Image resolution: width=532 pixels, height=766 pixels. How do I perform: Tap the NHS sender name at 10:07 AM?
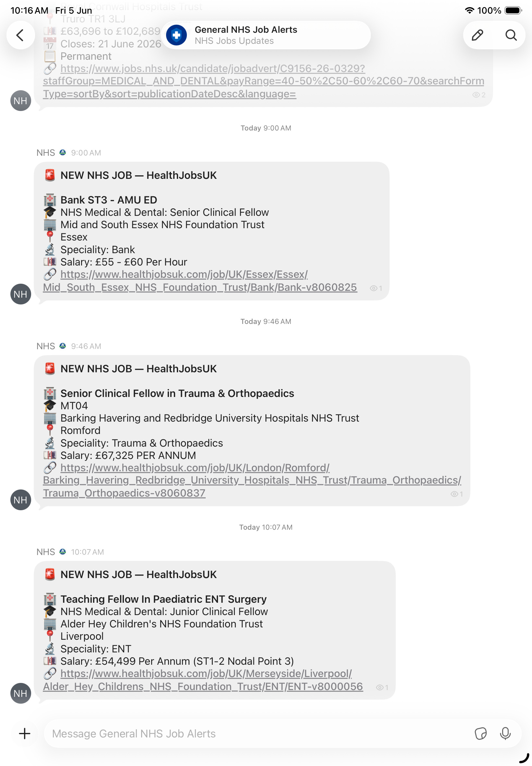coord(46,552)
